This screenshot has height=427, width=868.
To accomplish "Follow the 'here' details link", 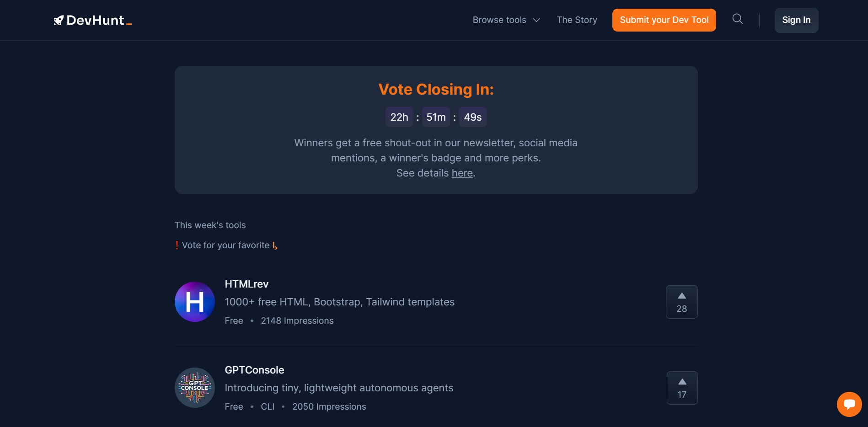I will pos(462,173).
